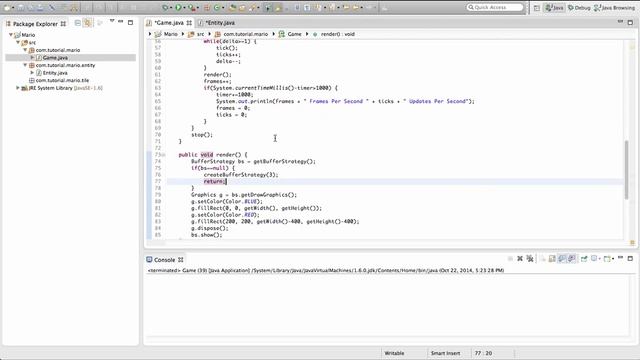The image size is (640, 360).
Task: Toggle Link with Editor in Package Explorer
Action: click(x=87, y=23)
